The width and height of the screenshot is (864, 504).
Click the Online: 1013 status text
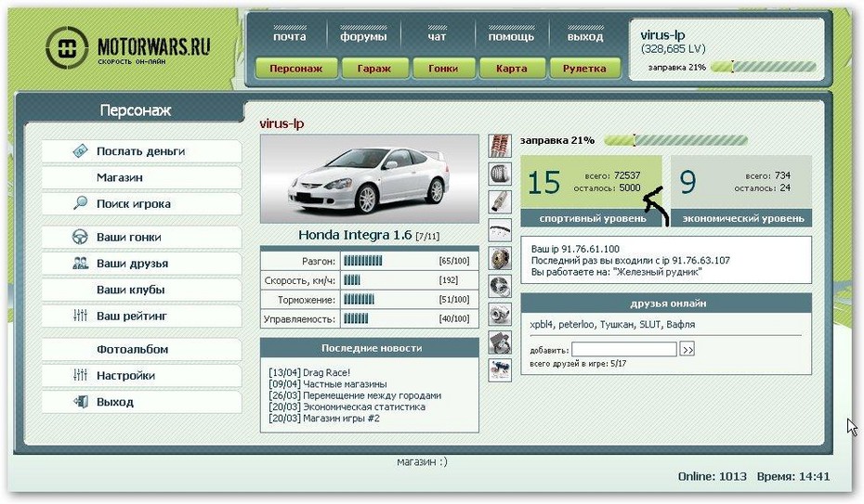[712, 476]
